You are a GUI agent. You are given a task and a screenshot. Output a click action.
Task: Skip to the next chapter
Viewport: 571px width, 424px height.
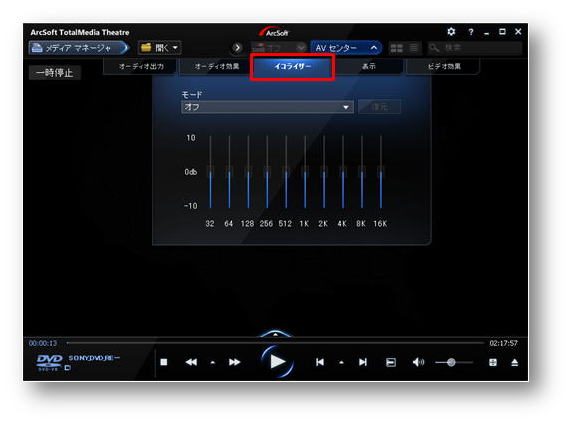(363, 362)
